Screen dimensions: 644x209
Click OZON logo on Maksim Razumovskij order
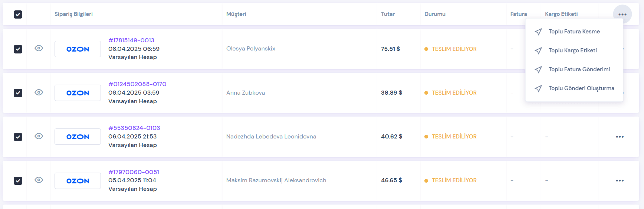(x=78, y=181)
